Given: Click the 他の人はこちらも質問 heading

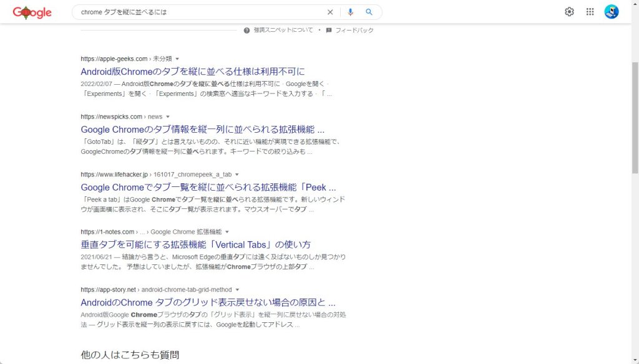Looking at the screenshot, I should click(130, 355).
